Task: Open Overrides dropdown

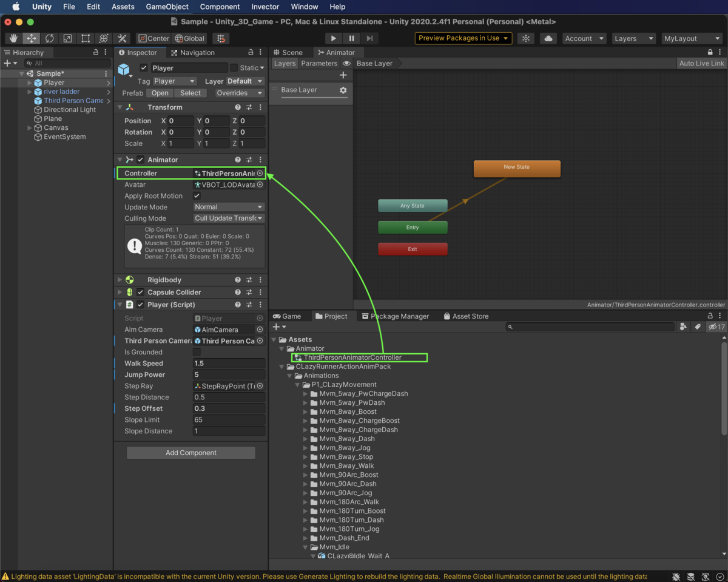Action: click(x=240, y=93)
